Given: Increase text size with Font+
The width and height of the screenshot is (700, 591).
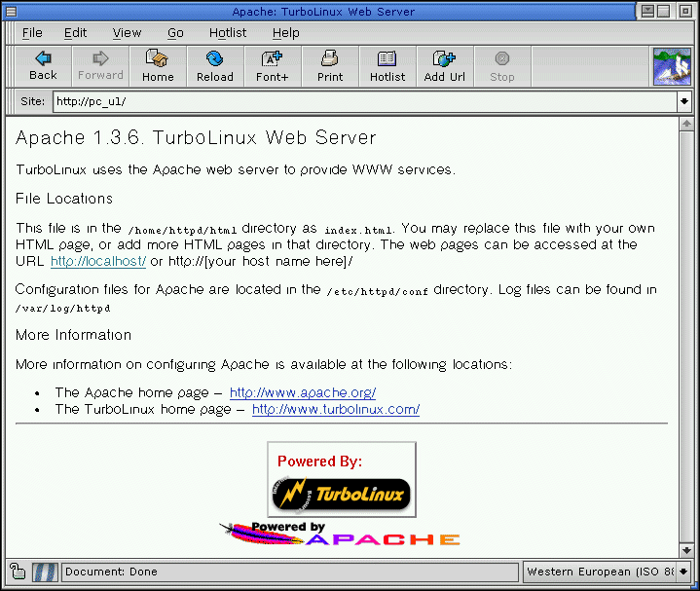Looking at the screenshot, I should (273, 66).
